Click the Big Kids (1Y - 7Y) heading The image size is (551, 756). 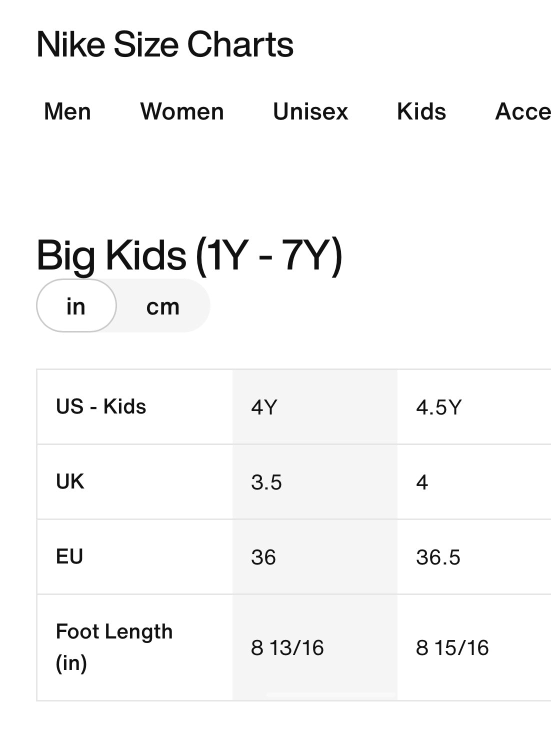(189, 256)
